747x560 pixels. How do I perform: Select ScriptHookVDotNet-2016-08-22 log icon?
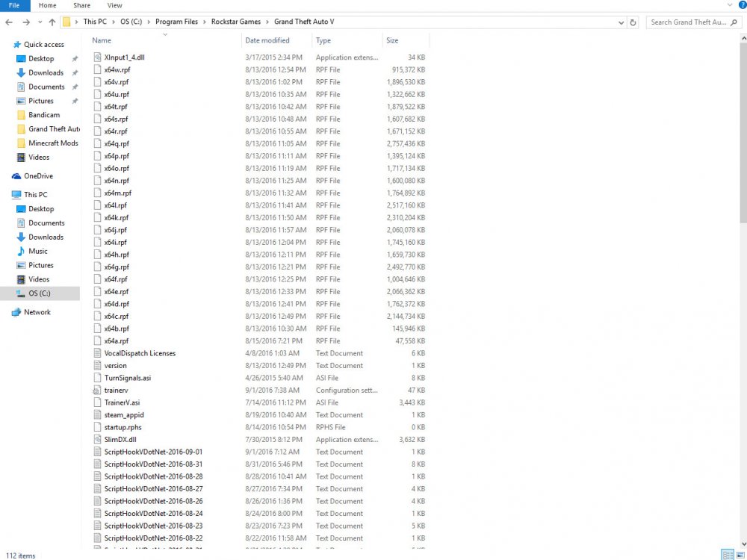97,538
